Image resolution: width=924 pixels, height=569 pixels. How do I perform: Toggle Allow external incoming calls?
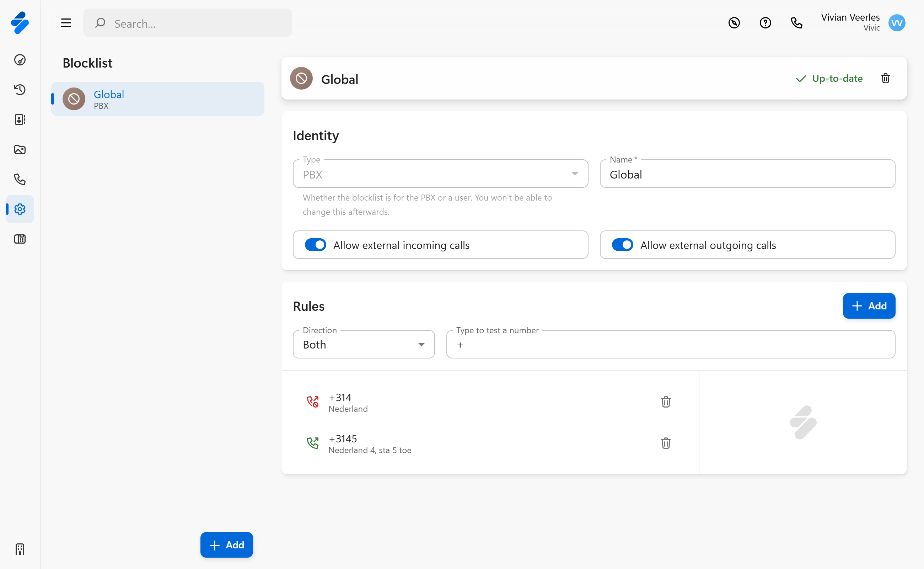[x=315, y=245]
